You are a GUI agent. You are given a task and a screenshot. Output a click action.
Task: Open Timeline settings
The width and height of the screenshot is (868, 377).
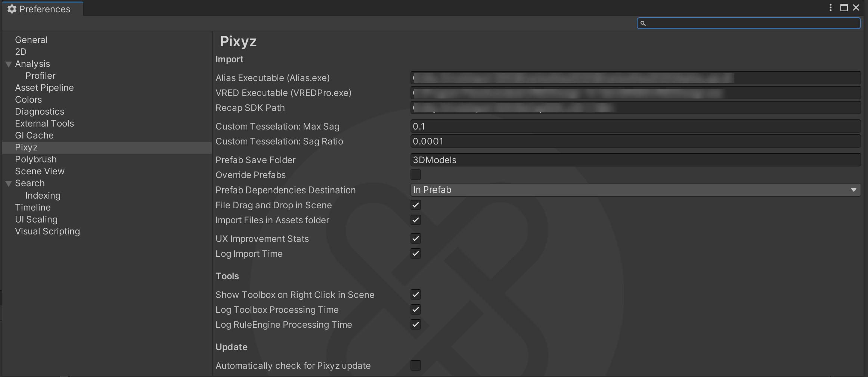[x=33, y=208]
